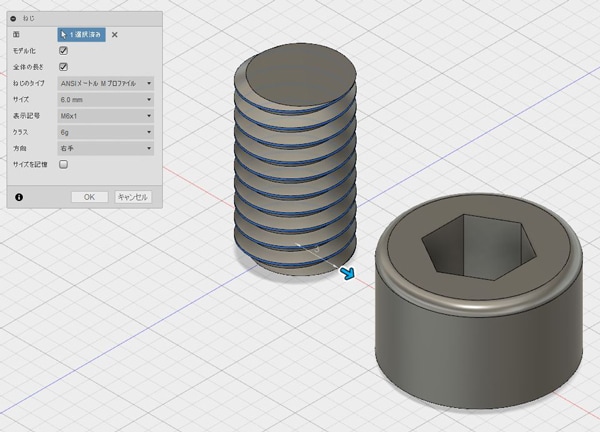Toggle the モデル化 checkbox

(64, 51)
